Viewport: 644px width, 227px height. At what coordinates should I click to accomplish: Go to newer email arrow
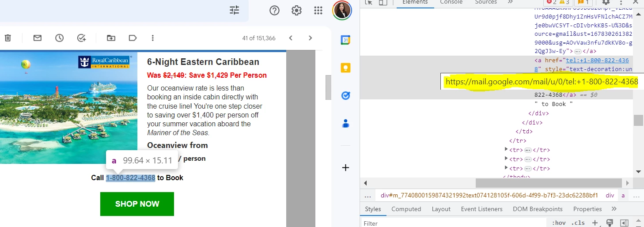(x=291, y=38)
